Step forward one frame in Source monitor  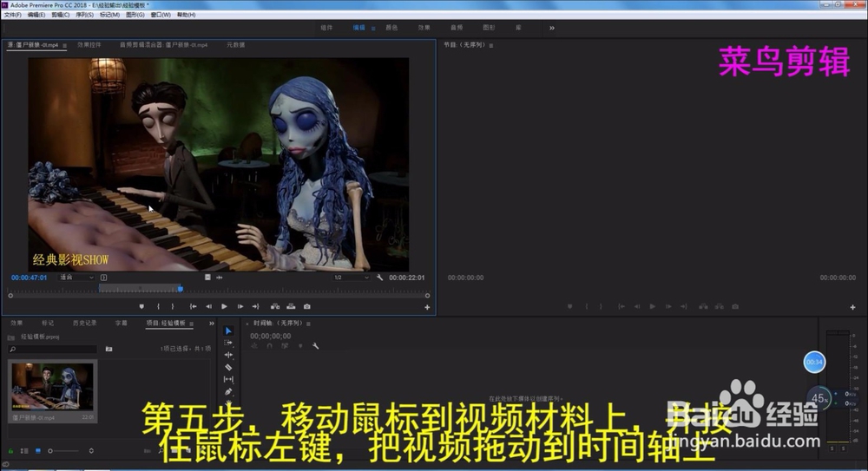(x=240, y=306)
